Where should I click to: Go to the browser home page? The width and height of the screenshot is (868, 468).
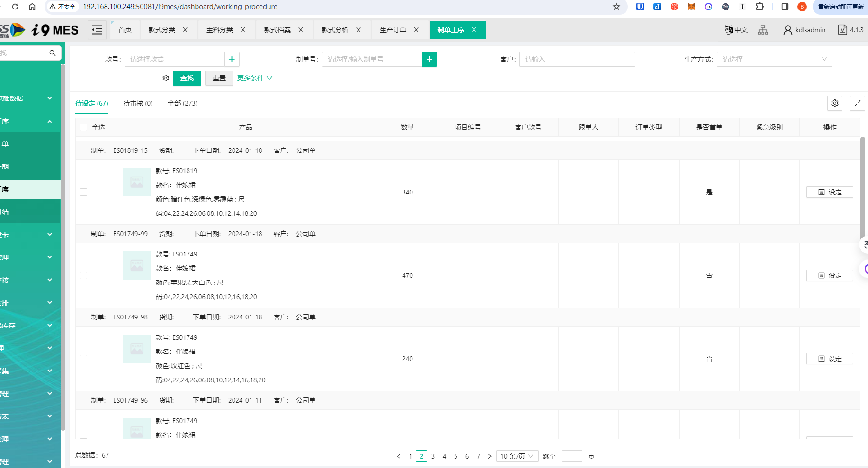(32, 7)
